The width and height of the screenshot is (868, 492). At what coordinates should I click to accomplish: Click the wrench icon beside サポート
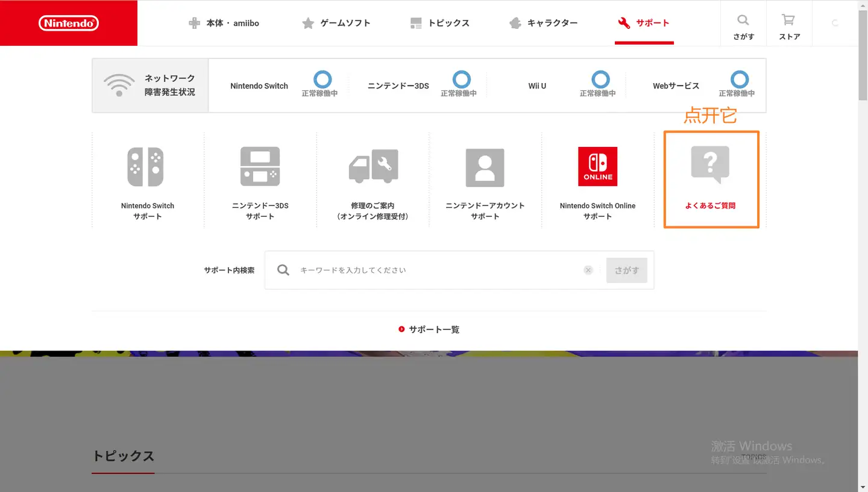click(x=624, y=23)
